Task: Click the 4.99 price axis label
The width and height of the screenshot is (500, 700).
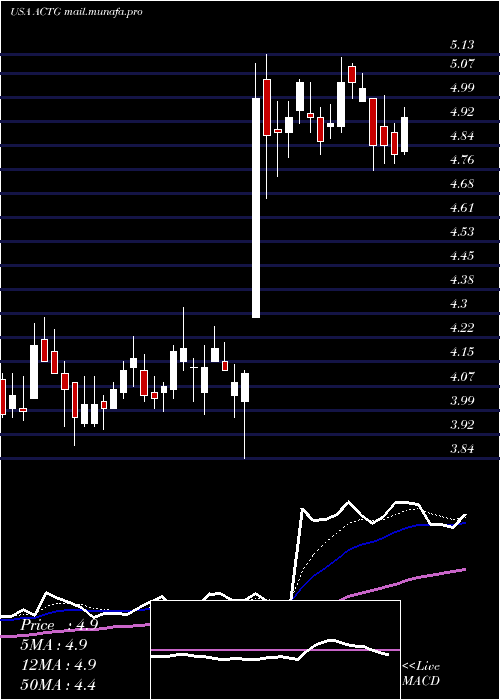Action: [x=462, y=88]
